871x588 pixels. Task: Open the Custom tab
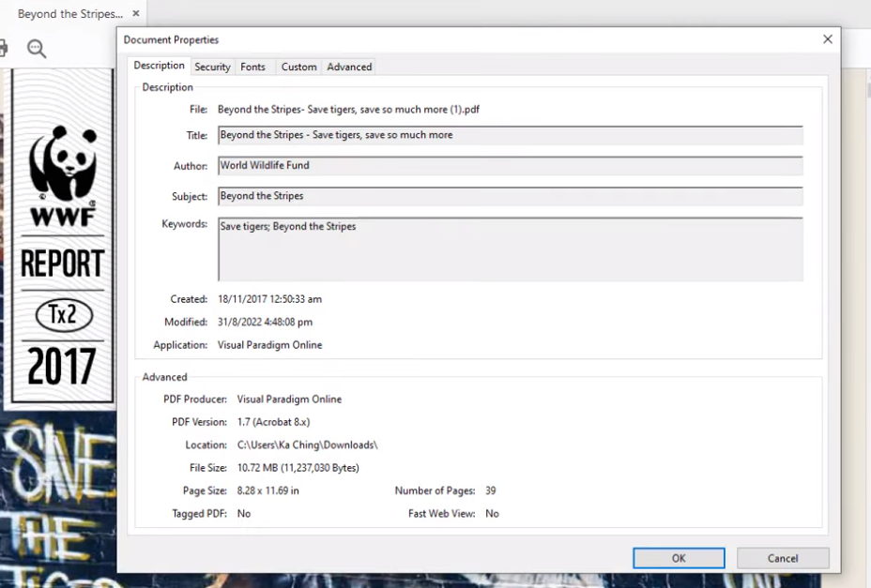point(298,67)
